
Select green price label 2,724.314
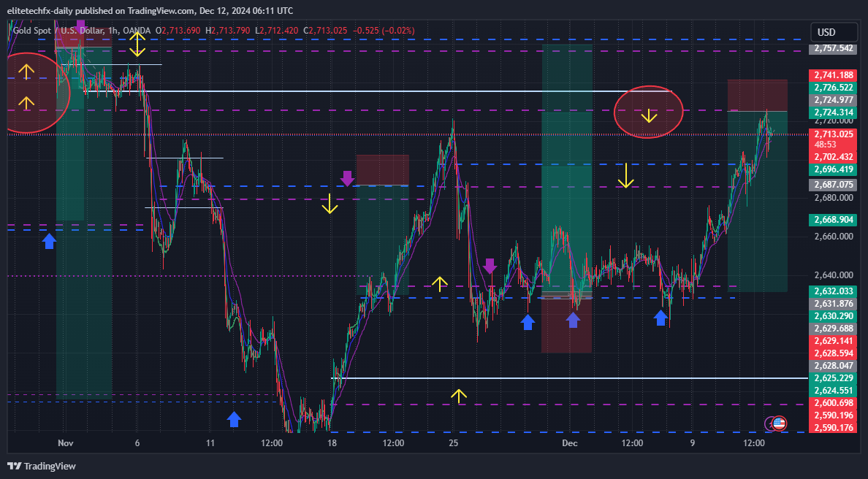tap(834, 112)
